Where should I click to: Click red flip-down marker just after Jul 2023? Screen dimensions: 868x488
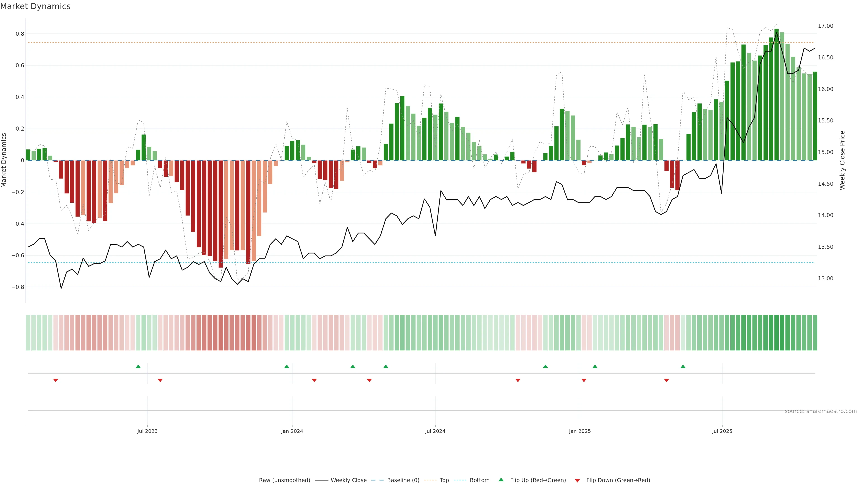coord(160,380)
